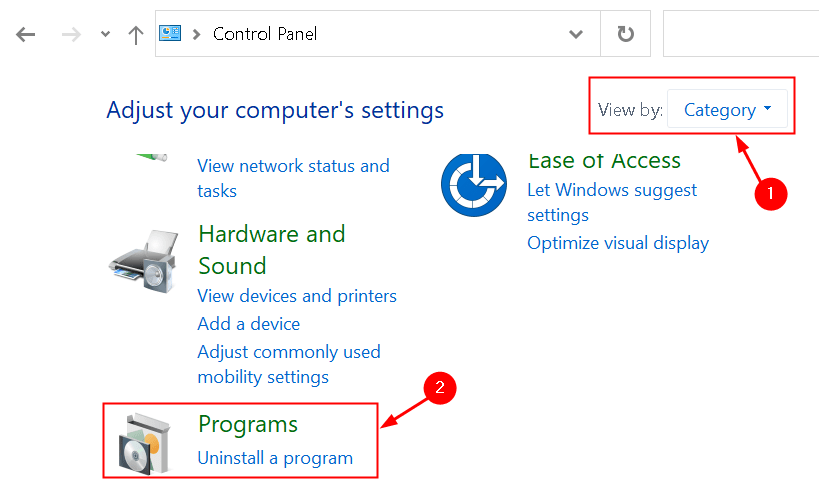Open the View by Category dropdown
Screen dimensions: 819x482
[727, 109]
